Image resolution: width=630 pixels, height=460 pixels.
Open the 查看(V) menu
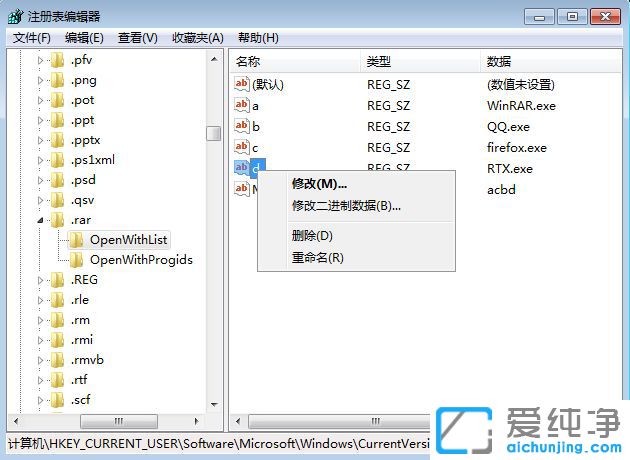coord(137,38)
